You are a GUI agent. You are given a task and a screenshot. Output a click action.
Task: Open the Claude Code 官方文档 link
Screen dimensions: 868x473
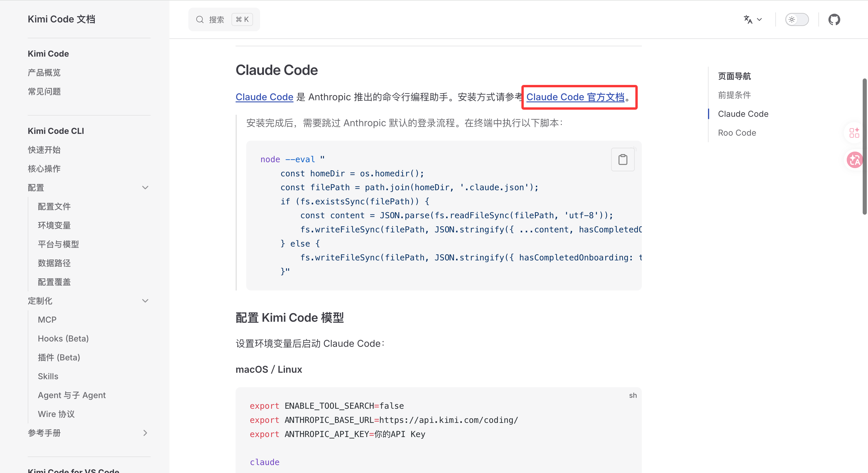point(575,97)
